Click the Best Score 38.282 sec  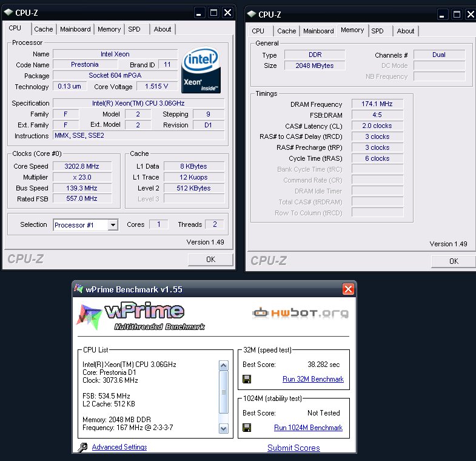324,365
